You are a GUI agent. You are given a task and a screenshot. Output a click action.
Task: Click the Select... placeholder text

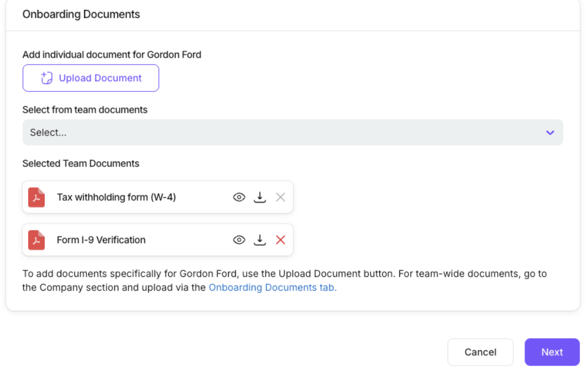(48, 133)
